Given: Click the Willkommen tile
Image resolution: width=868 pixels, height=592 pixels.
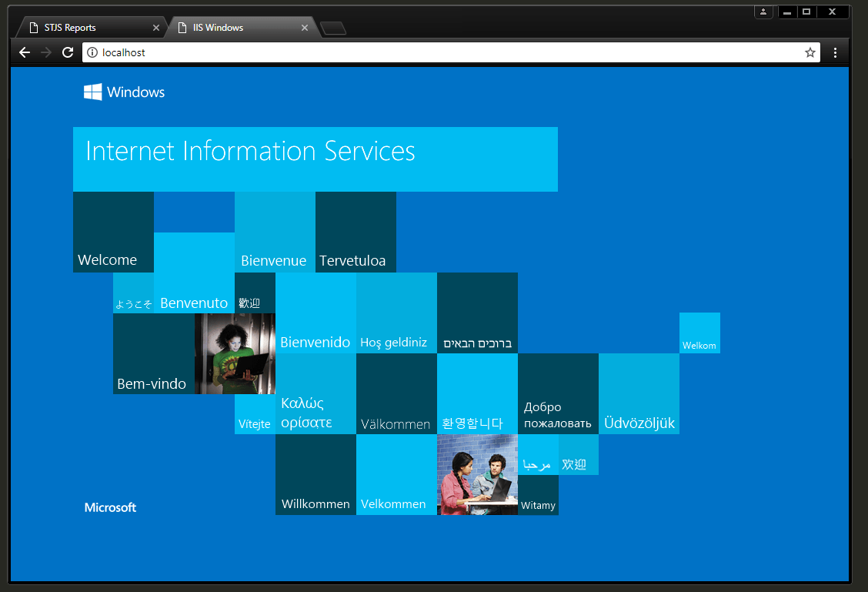Looking at the screenshot, I should click(x=315, y=474).
